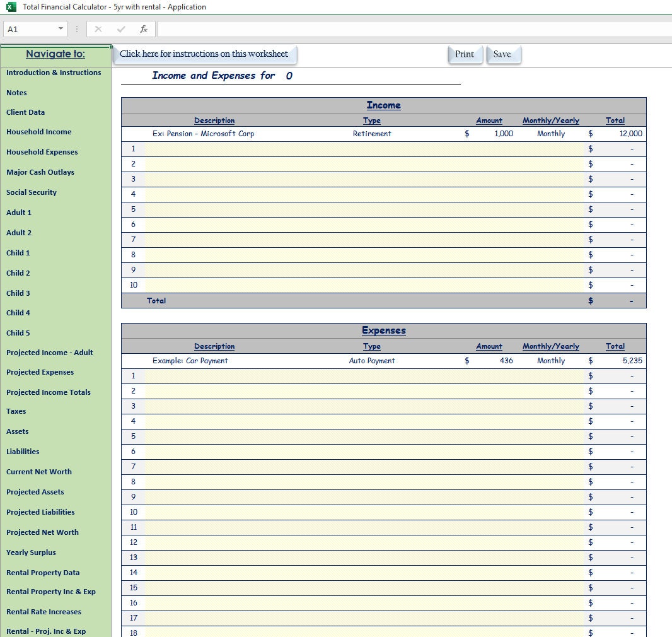672x637 pixels.
Task: Open Current Net Worth
Action: point(39,471)
